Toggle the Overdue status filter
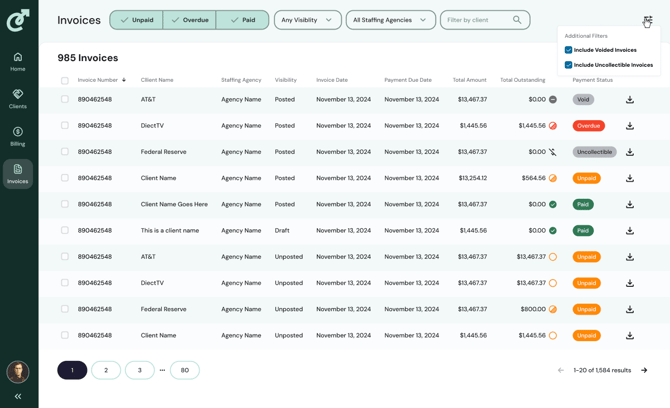Image resolution: width=670 pixels, height=408 pixels. click(x=189, y=20)
